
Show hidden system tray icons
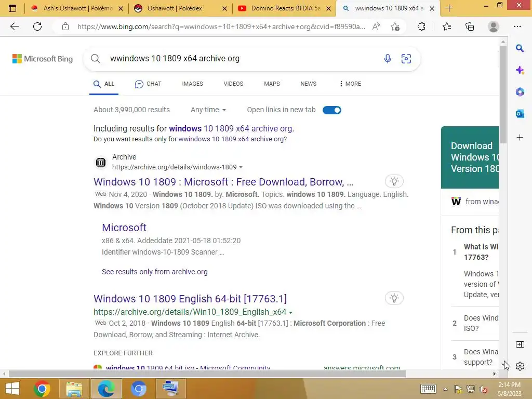pos(445,389)
